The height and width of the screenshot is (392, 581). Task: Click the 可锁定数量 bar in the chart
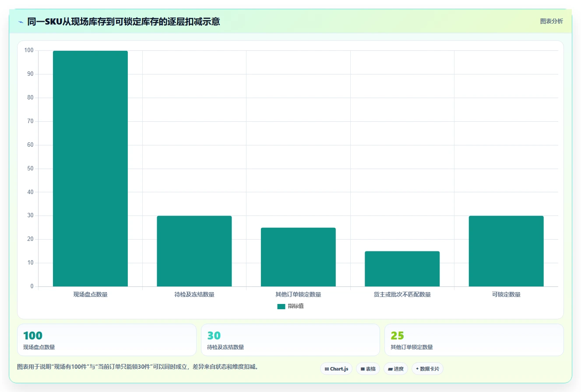point(506,251)
